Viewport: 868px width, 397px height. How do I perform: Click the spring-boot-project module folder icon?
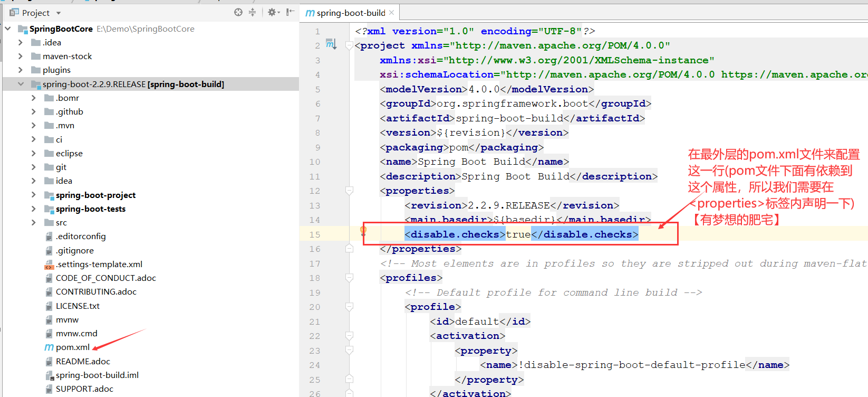pyautogui.click(x=49, y=195)
